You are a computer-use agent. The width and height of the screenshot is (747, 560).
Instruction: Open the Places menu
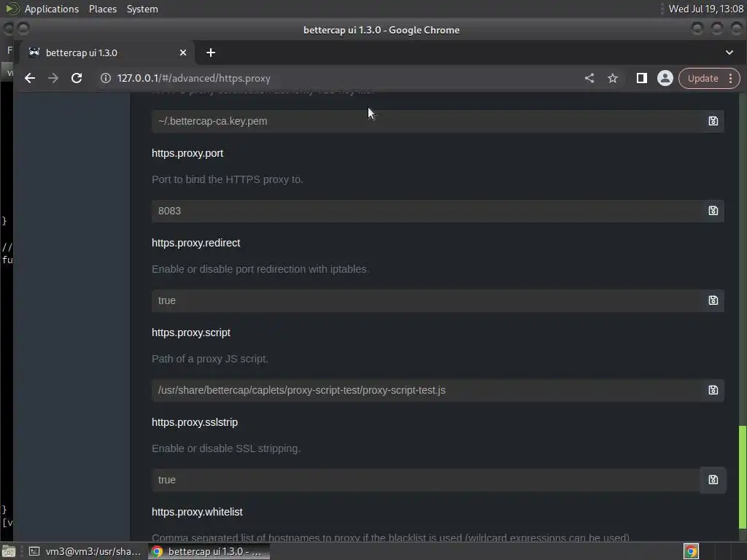[102, 9]
